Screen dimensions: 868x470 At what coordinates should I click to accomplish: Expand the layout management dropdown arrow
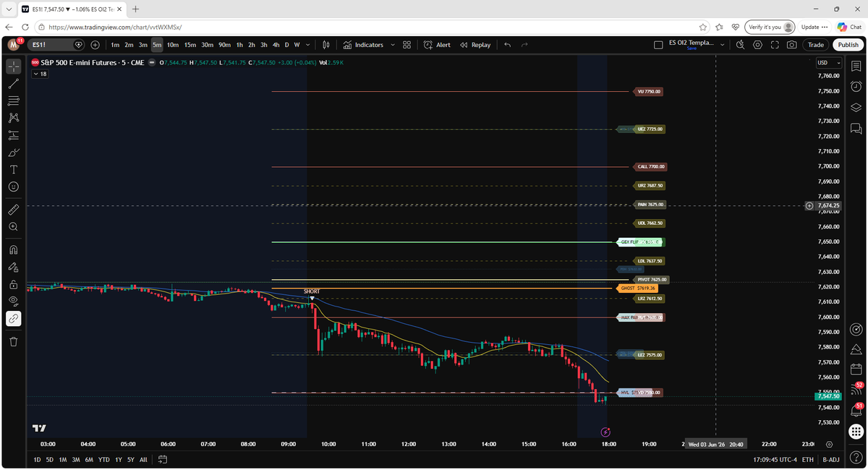coord(722,45)
